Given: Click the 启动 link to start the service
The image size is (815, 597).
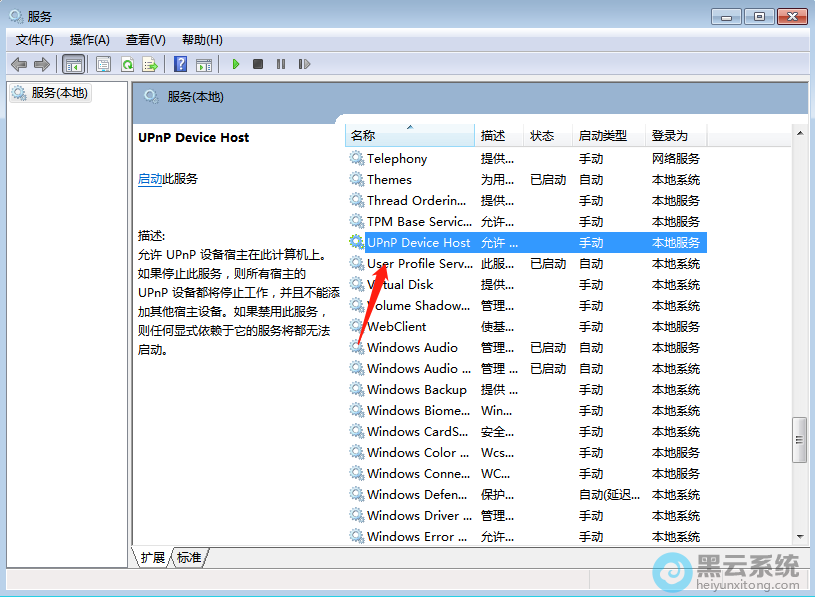Looking at the screenshot, I should pyautogui.click(x=150, y=179).
